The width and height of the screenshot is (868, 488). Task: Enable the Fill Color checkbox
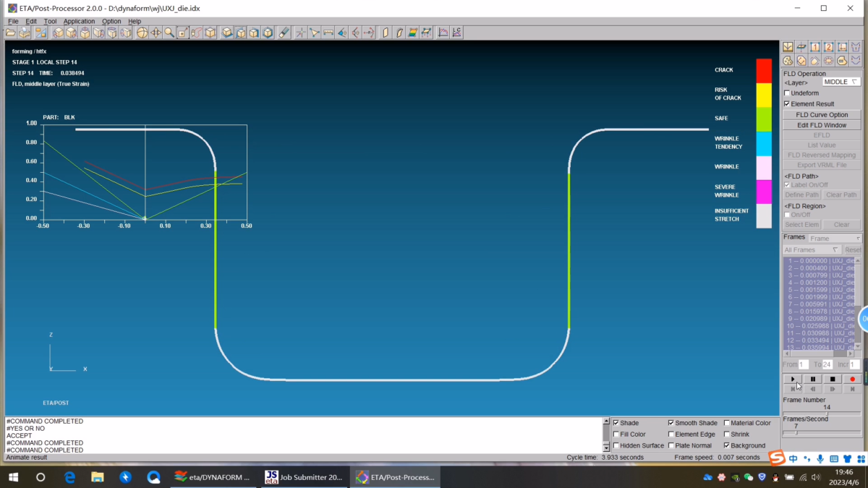point(616,435)
